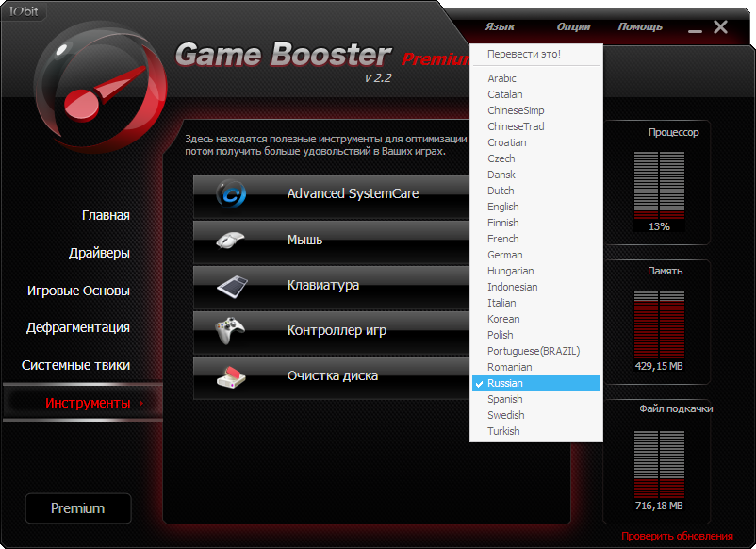Select Croatian language
Image resolution: width=756 pixels, height=549 pixels.
click(536, 142)
